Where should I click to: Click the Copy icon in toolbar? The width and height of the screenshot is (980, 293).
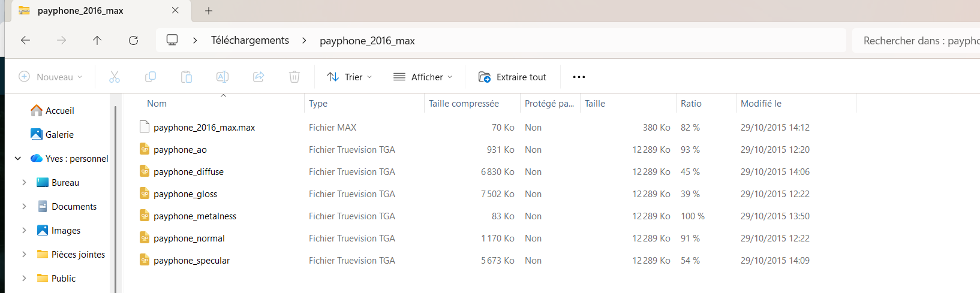pos(151,77)
